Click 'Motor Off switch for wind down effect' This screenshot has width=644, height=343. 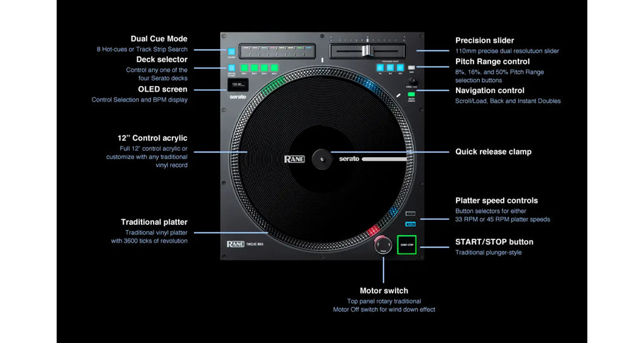click(384, 310)
